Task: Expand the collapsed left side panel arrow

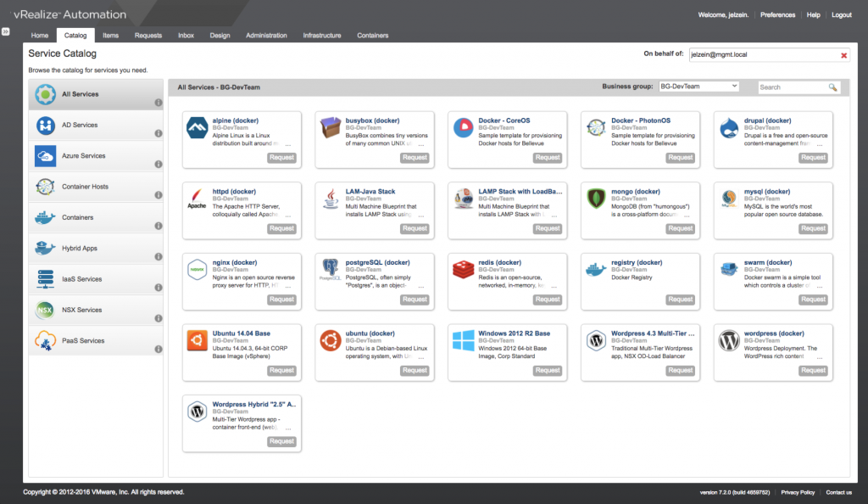Action: (5, 31)
